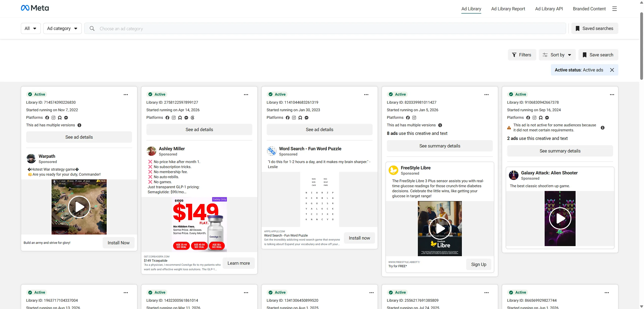Image resolution: width=644 pixels, height=309 pixels.
Task: Click the search magnifier icon
Action: click(92, 28)
